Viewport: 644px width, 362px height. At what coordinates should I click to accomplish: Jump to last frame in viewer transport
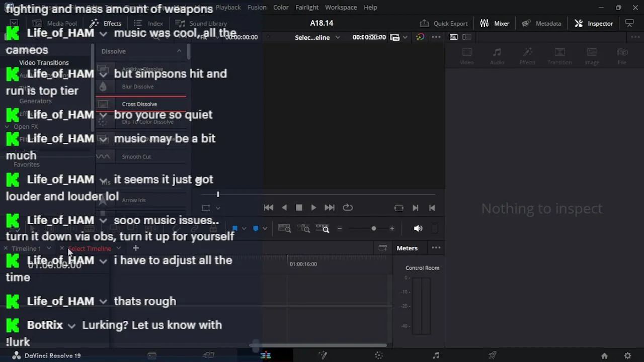click(330, 208)
